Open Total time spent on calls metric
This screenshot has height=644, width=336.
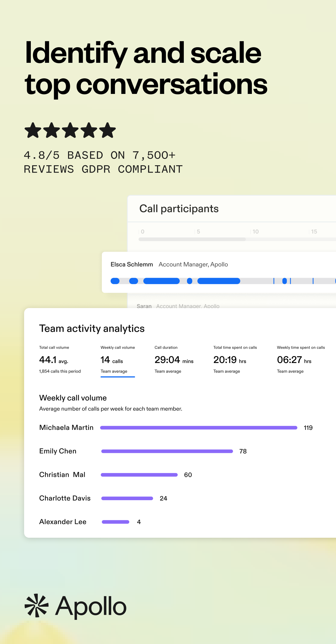tap(235, 360)
